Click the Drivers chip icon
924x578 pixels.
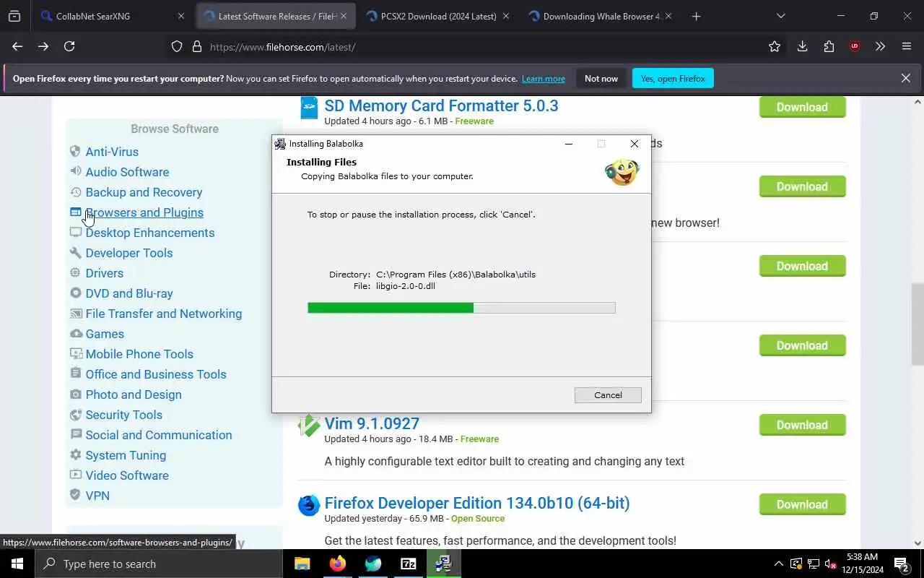coord(75,273)
